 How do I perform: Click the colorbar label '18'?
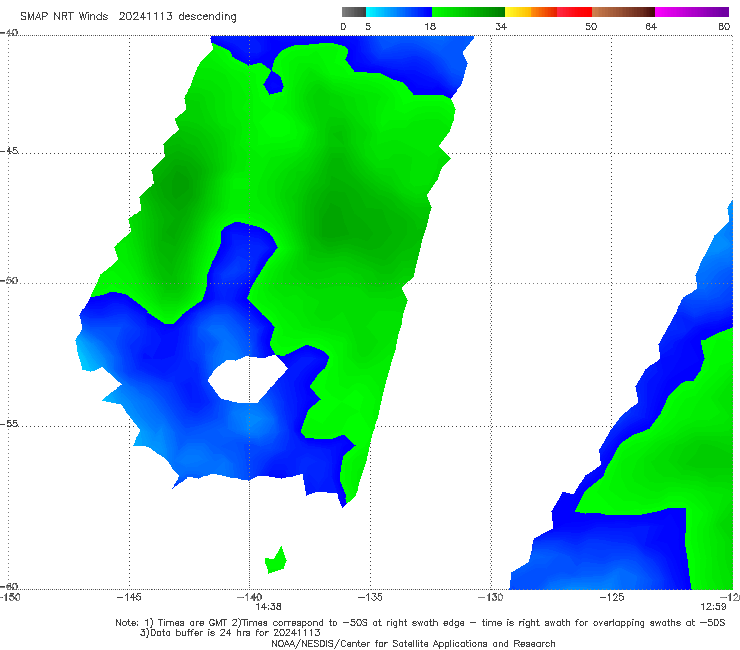click(430, 26)
